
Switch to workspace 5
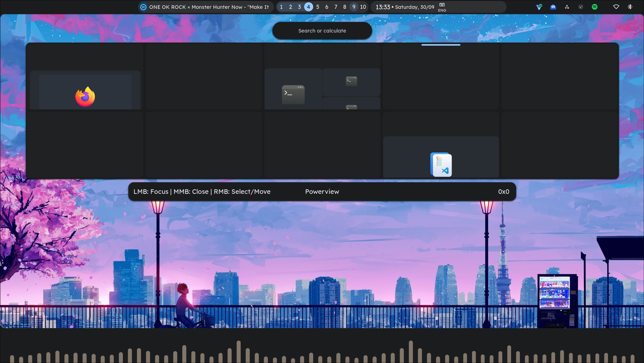(x=317, y=7)
